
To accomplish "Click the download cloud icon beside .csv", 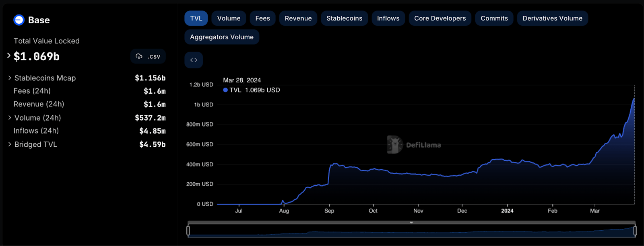I will [139, 56].
